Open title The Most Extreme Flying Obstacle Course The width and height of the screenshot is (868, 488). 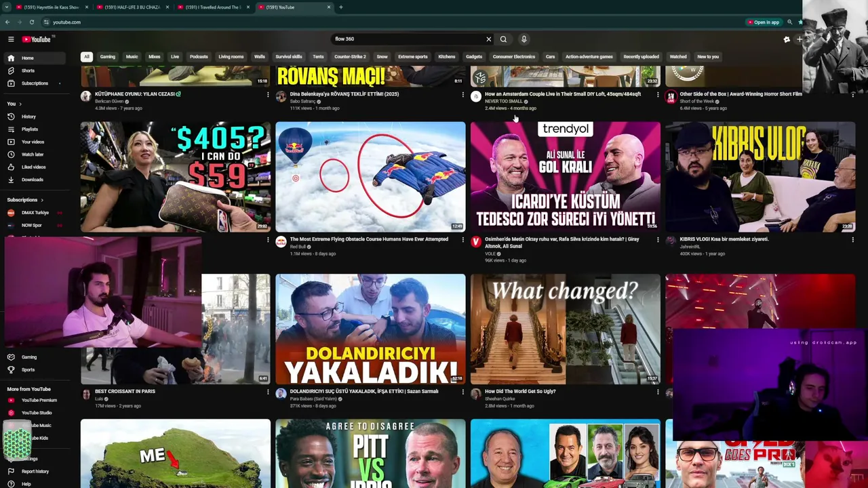[369, 239]
